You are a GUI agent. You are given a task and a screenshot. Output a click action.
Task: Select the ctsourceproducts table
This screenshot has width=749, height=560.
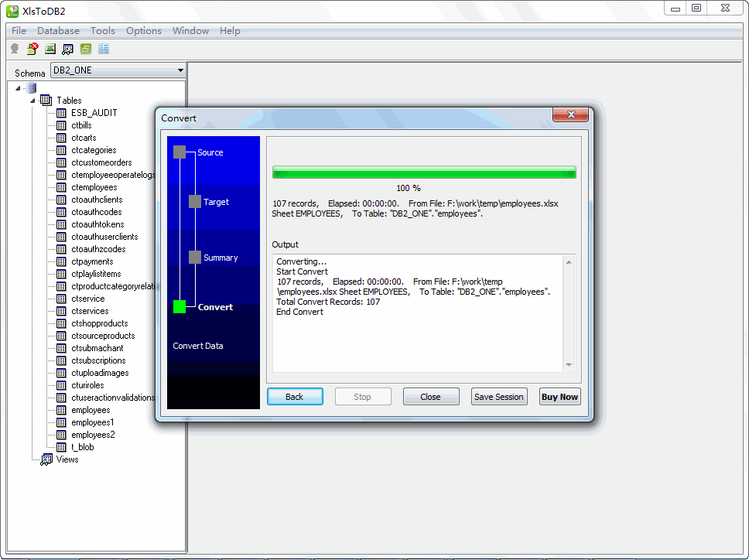pos(103,336)
